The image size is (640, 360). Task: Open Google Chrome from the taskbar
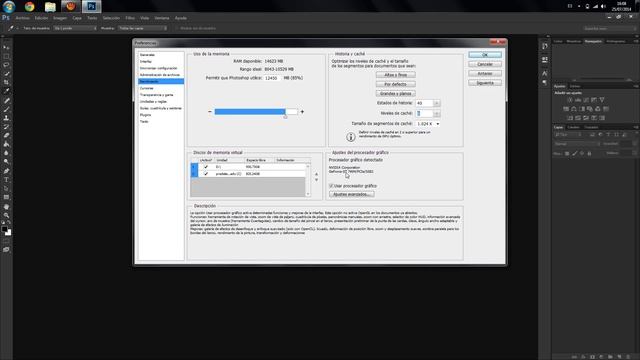[29, 6]
